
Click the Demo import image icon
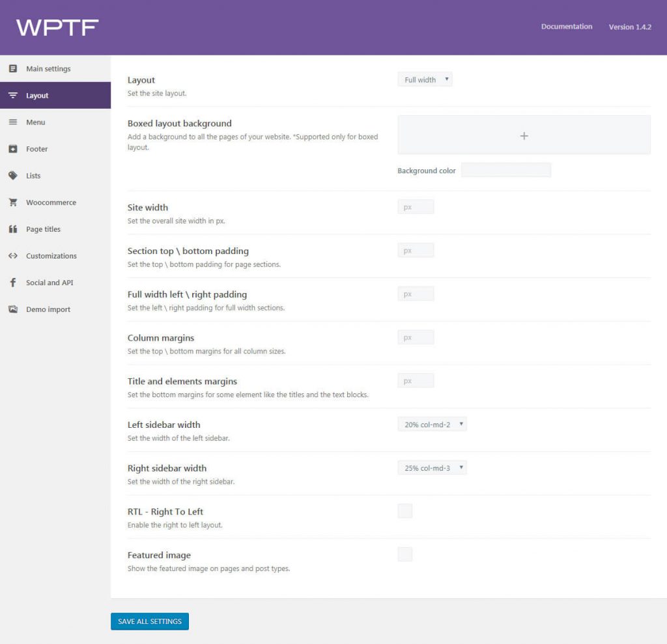click(x=13, y=309)
